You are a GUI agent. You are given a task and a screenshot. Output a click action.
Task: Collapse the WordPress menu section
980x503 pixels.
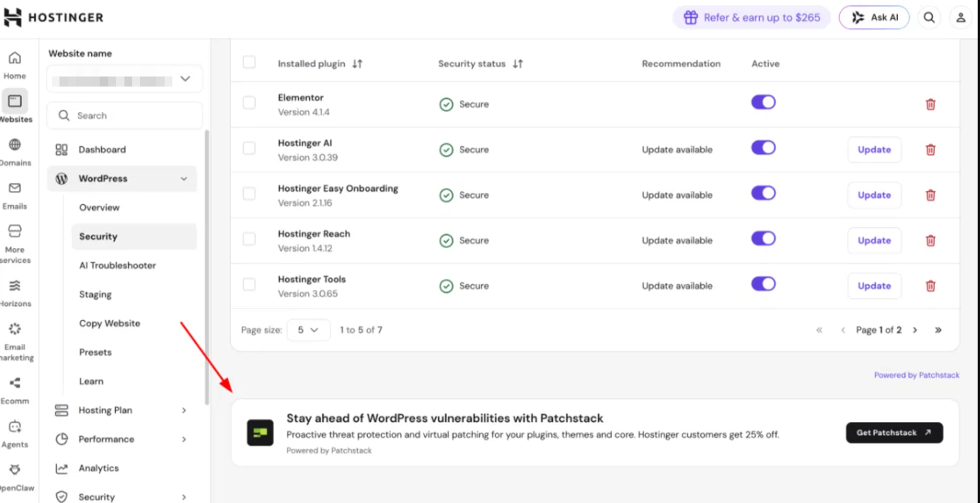pyautogui.click(x=122, y=178)
